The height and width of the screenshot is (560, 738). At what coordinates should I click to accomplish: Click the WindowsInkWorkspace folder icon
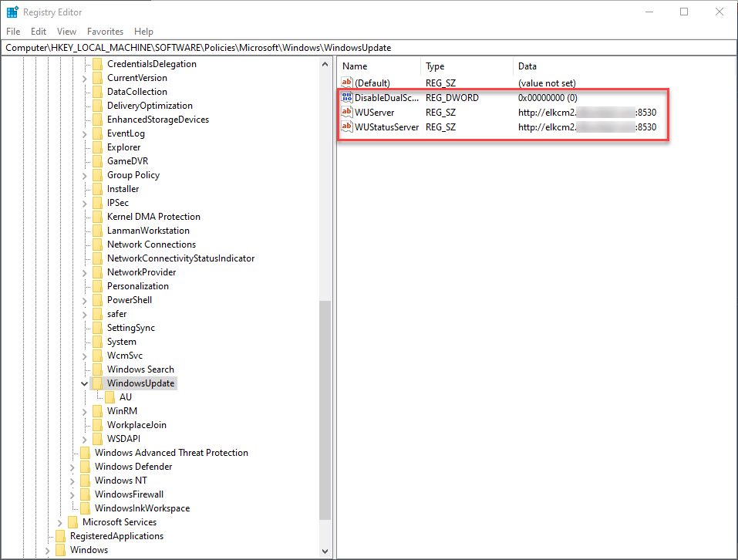click(85, 508)
